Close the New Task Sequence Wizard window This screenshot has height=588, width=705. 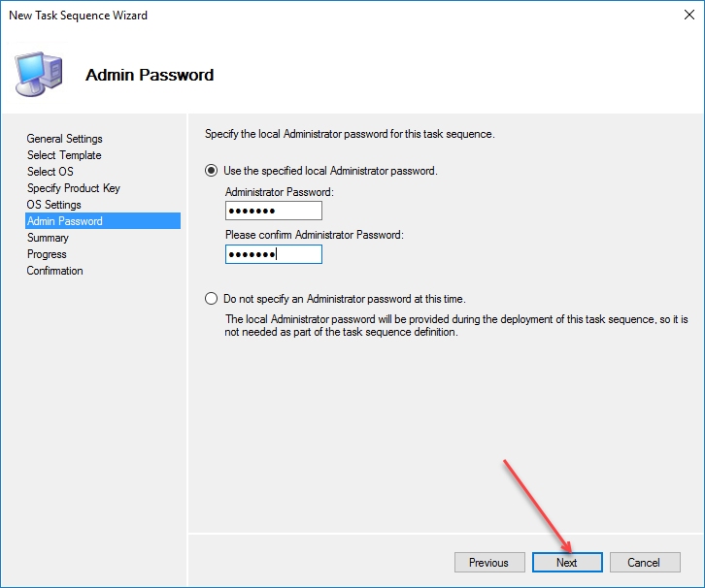click(683, 16)
